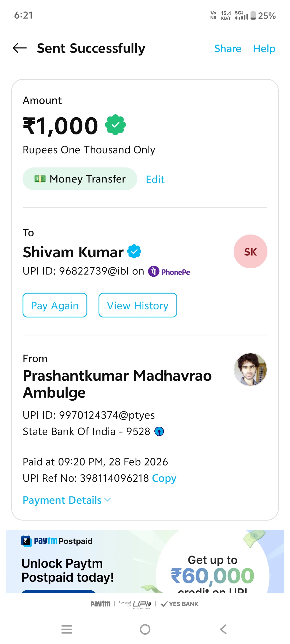Tap the sender profile photo
The width and height of the screenshot is (290, 644).
(x=250, y=369)
